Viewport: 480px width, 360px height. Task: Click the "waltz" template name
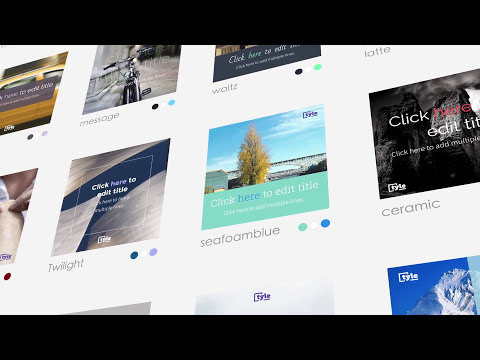coord(225,89)
